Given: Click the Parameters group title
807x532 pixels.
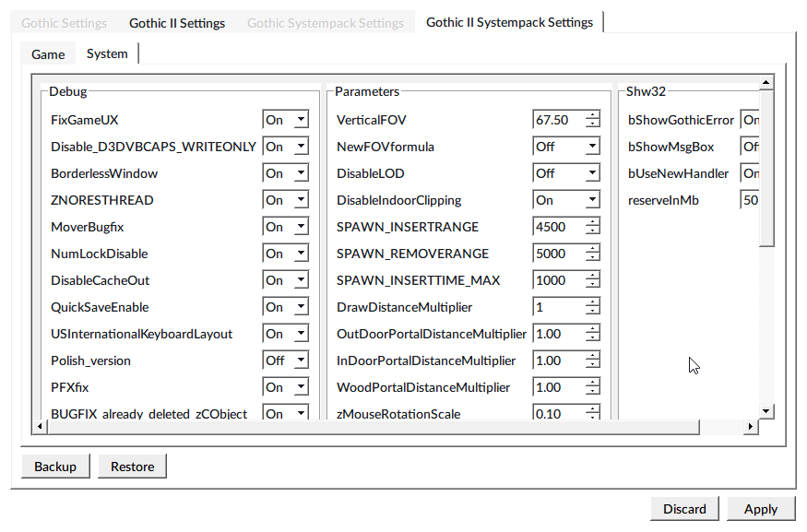Looking at the screenshot, I should [367, 91].
